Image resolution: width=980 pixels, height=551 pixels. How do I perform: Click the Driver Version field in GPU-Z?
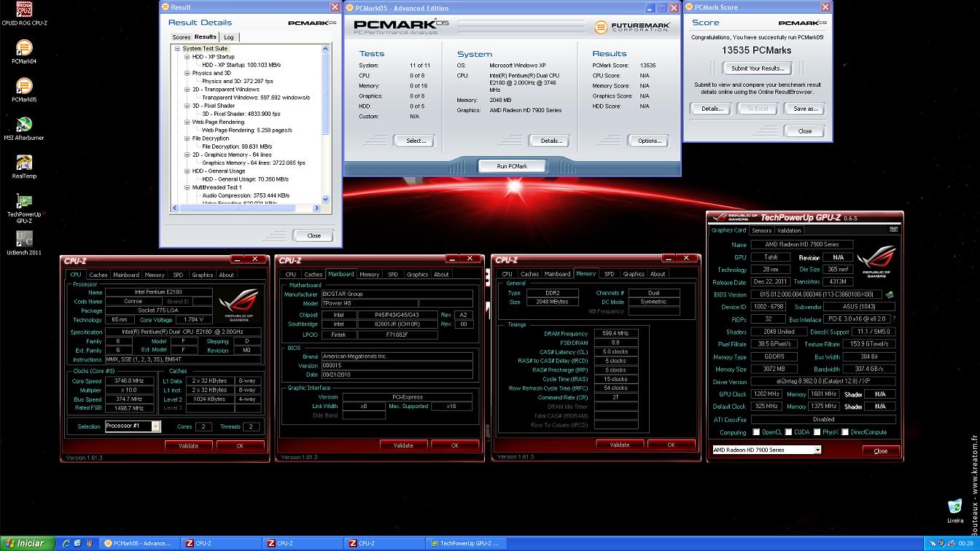(x=823, y=382)
